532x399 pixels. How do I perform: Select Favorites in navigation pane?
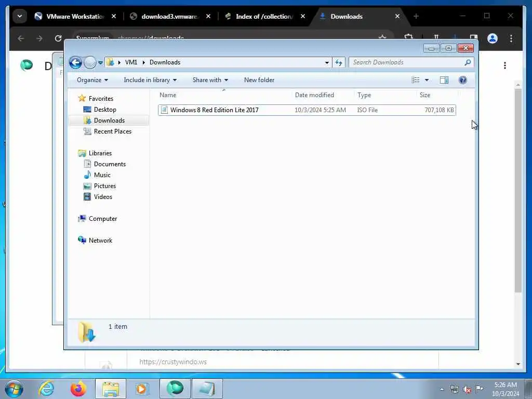(101, 98)
